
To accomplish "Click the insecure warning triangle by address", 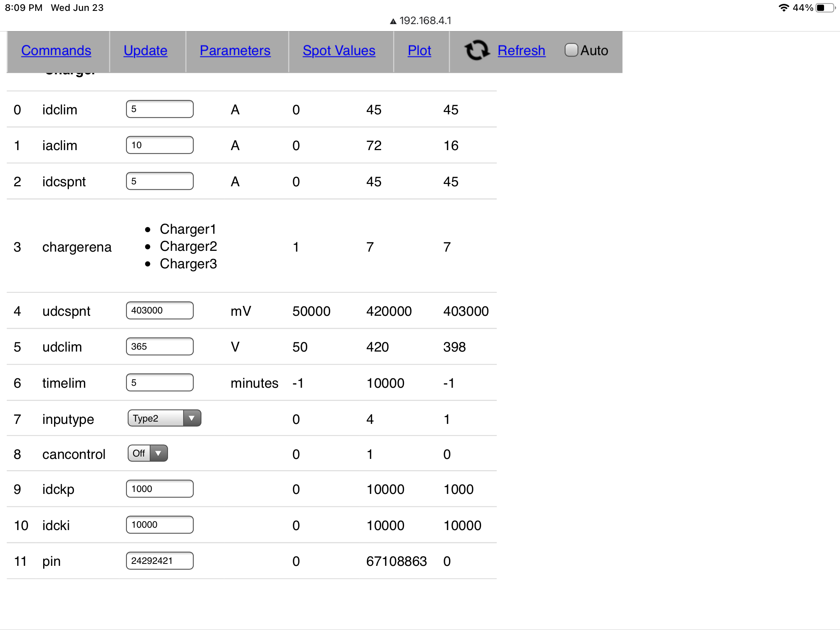I will click(x=393, y=21).
